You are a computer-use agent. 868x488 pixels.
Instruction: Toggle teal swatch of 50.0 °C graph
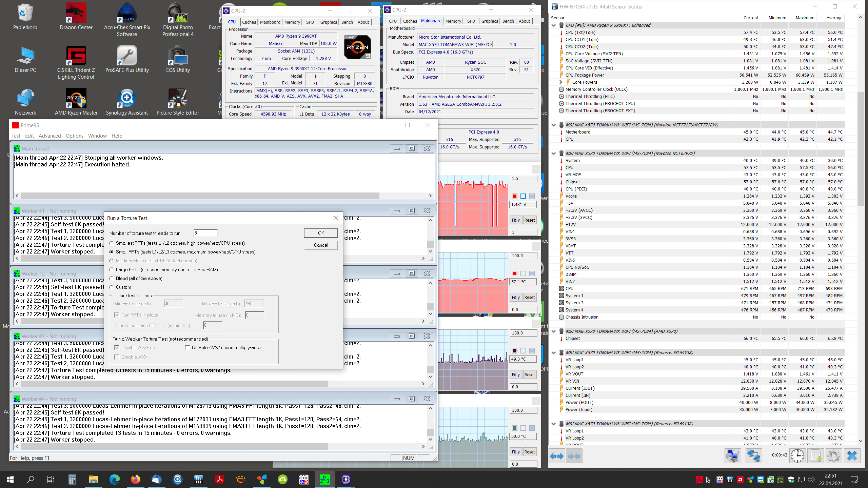click(515, 428)
